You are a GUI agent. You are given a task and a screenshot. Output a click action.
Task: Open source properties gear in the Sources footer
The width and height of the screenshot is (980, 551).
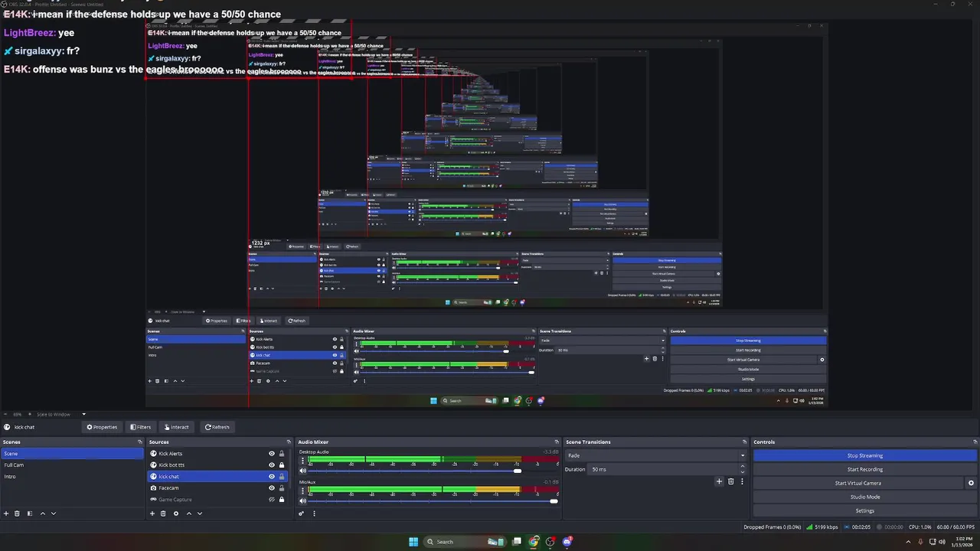click(x=175, y=514)
